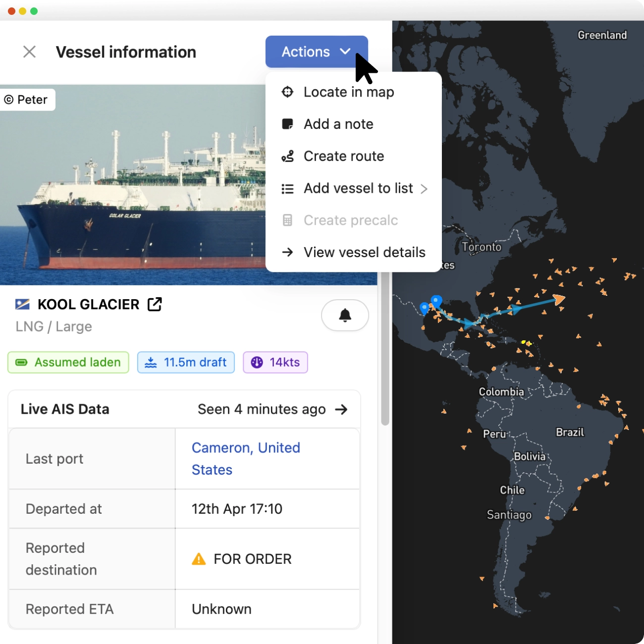The width and height of the screenshot is (644, 644).
Task: Expand the Add vessel to list submenu
Action: (x=424, y=188)
